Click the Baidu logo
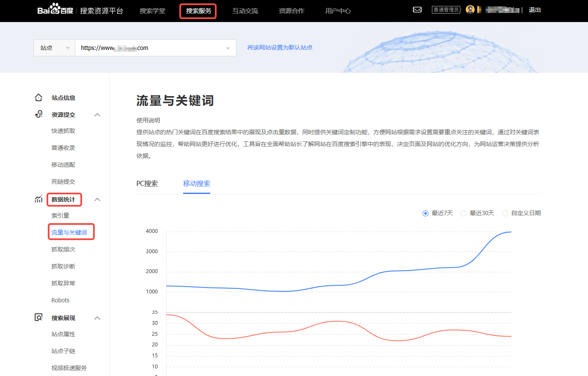 [55, 10]
